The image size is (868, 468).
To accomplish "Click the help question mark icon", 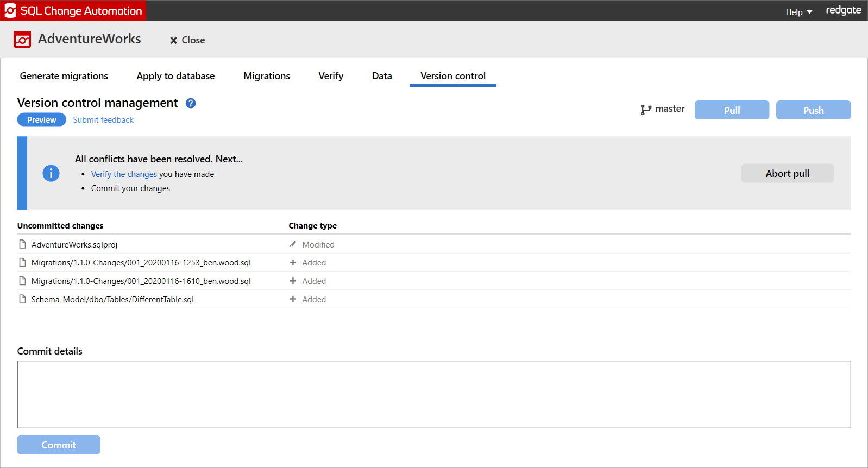I will [191, 103].
